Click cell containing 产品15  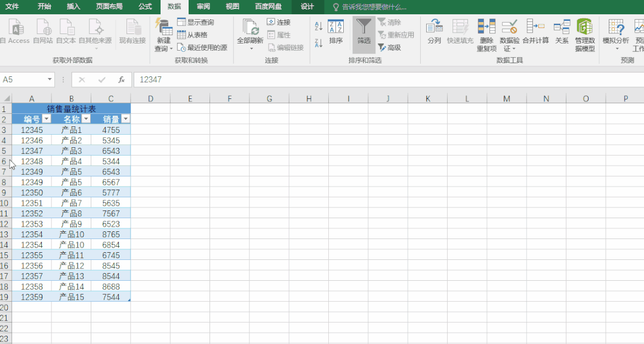click(72, 297)
